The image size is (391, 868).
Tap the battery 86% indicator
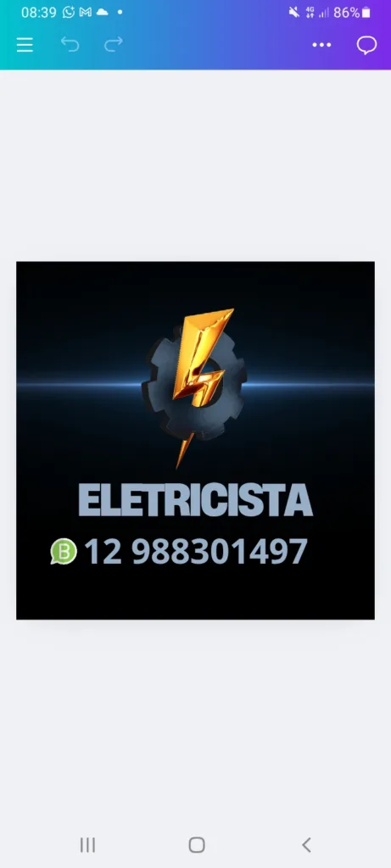click(352, 12)
